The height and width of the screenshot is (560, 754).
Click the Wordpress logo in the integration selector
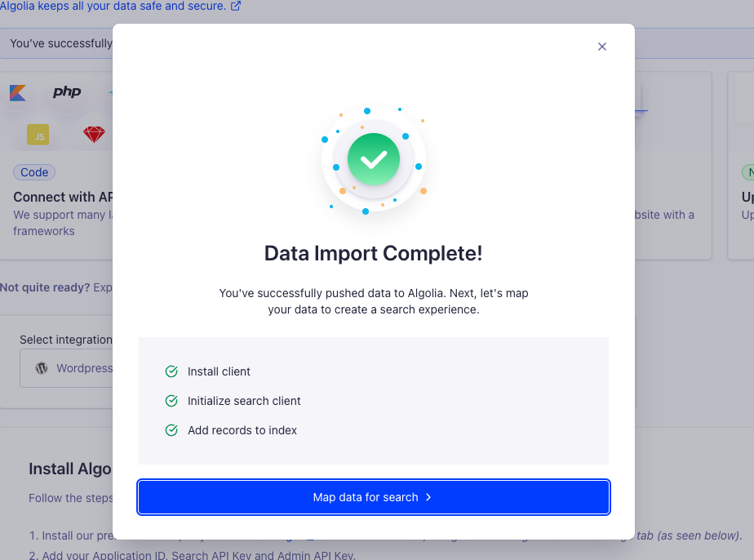pos(42,367)
